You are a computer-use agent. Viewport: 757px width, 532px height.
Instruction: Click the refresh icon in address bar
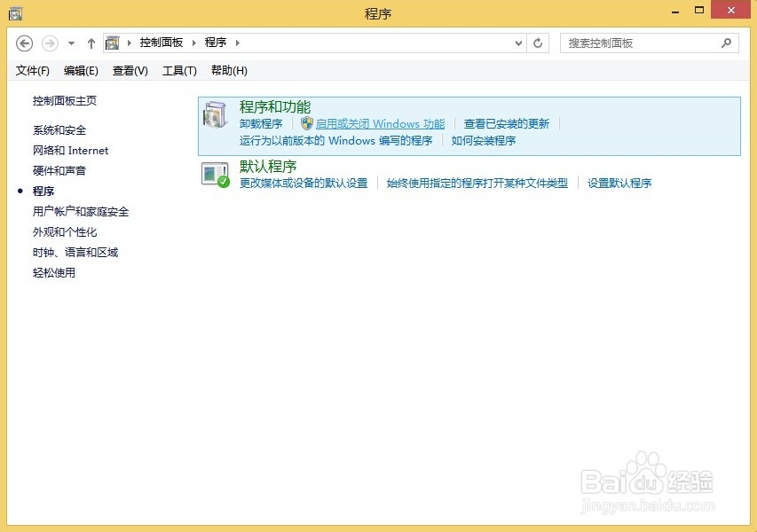tap(538, 43)
